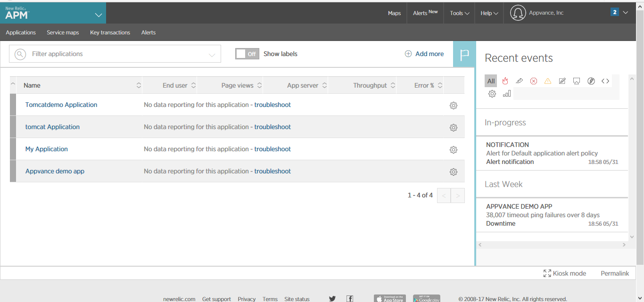This screenshot has height=302, width=644.
Task: Open the Get support footer link
Action: [x=216, y=299]
